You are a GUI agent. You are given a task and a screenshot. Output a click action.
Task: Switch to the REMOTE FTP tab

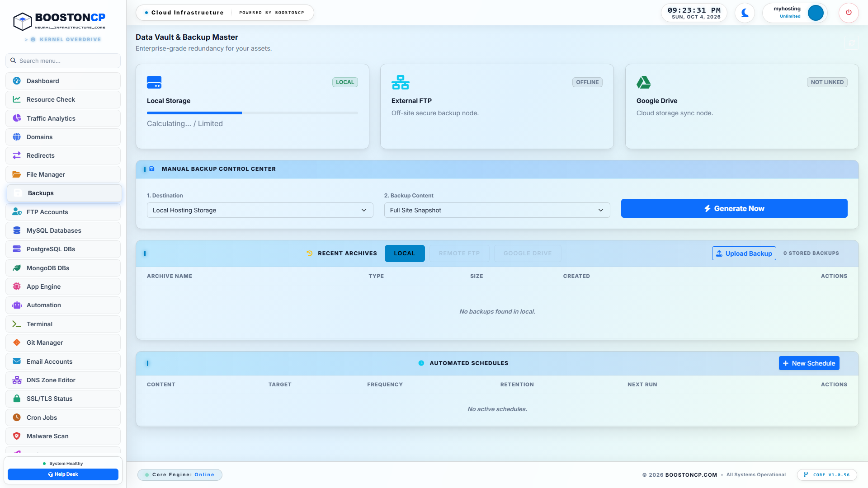click(x=459, y=253)
